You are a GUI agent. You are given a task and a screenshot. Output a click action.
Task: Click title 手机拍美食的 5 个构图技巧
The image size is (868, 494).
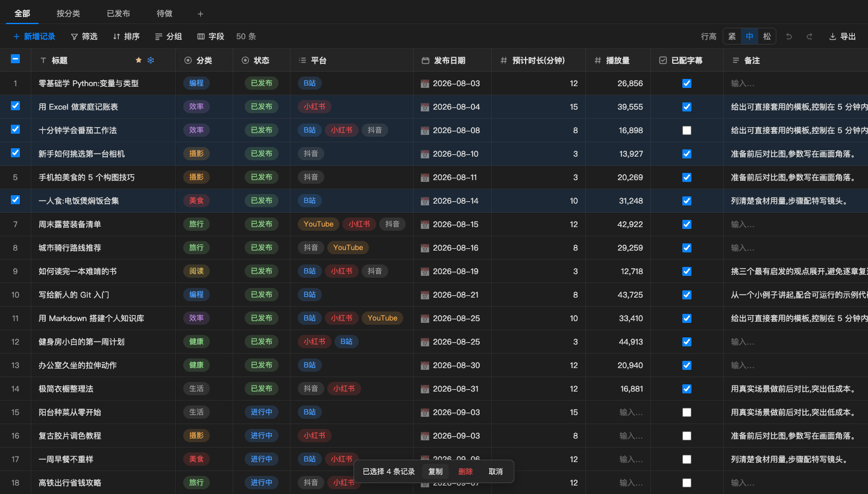(x=87, y=178)
